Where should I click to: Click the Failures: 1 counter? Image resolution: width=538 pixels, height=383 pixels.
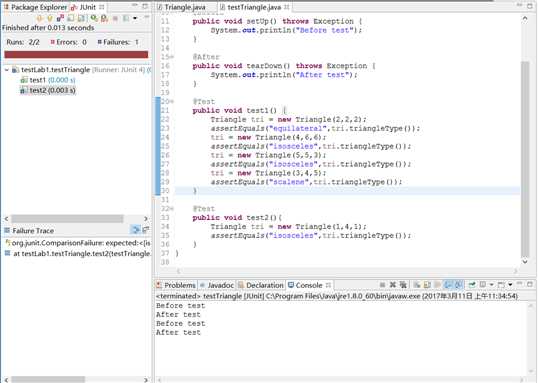pyautogui.click(x=118, y=42)
